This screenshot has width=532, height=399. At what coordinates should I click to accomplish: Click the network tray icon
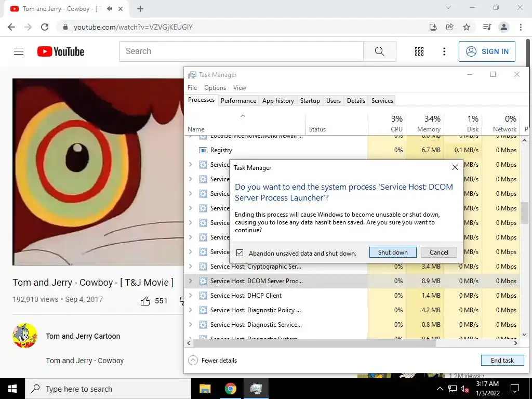point(453,389)
